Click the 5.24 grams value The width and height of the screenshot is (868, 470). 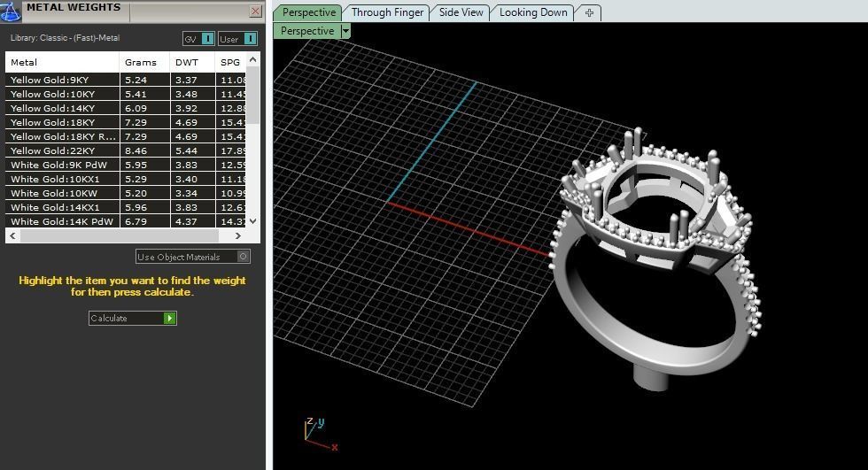136,80
